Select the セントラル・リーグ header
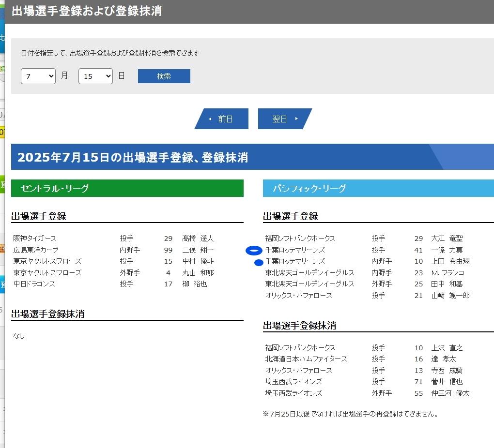The width and height of the screenshot is (494, 448). point(127,188)
